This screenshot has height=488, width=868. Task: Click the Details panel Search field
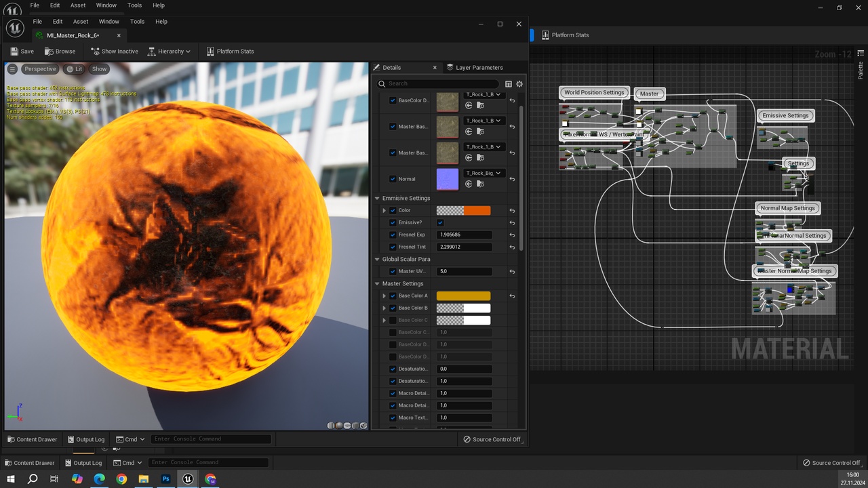(437, 84)
